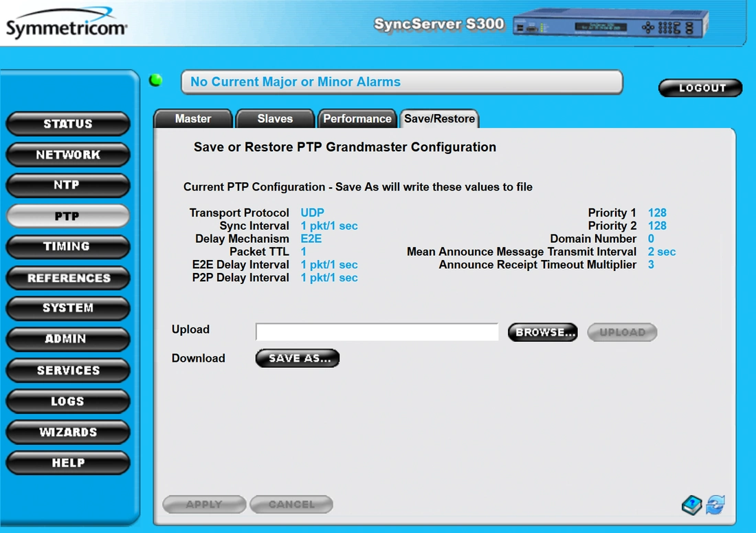Click the Domain Number value 0
756x533 pixels.
651,239
